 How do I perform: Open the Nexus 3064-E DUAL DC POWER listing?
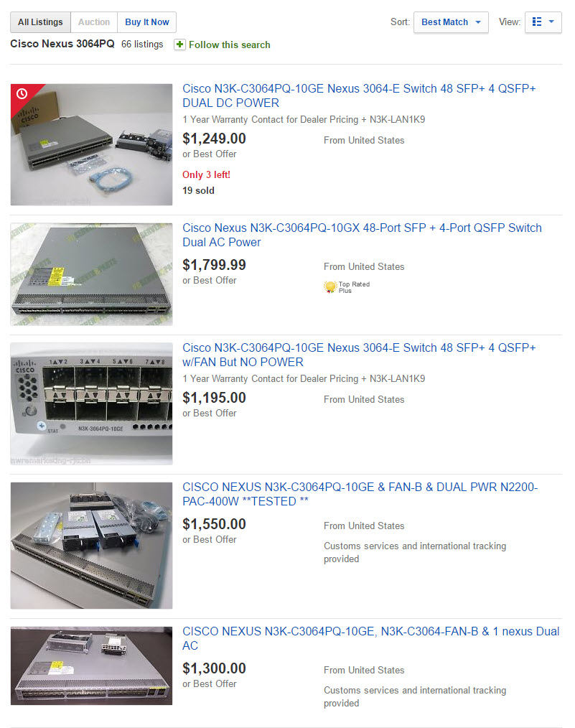[359, 95]
